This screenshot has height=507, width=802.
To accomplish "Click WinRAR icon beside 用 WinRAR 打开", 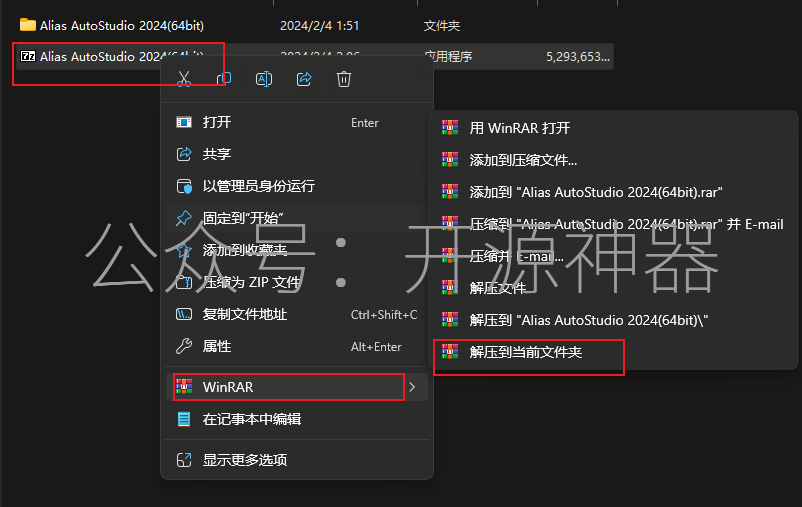I will [x=450, y=127].
